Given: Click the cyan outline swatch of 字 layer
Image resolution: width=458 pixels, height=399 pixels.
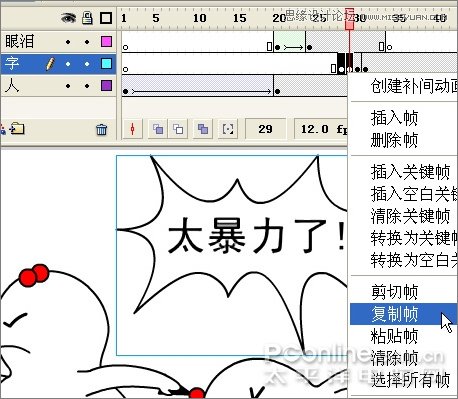Looking at the screenshot, I should 106,63.
